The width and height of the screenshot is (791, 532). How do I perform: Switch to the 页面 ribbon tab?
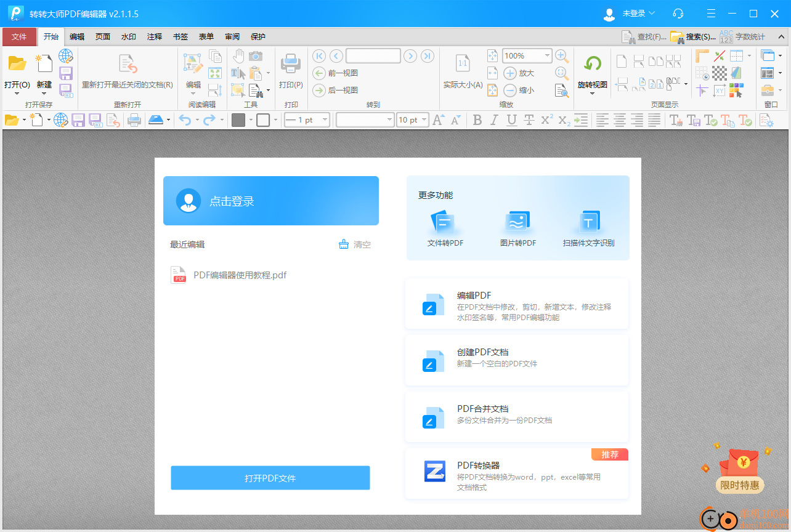(103, 36)
